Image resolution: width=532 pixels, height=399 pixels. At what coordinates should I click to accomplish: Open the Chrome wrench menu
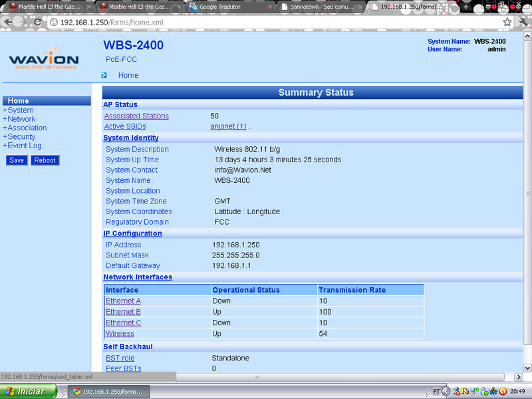(524, 23)
